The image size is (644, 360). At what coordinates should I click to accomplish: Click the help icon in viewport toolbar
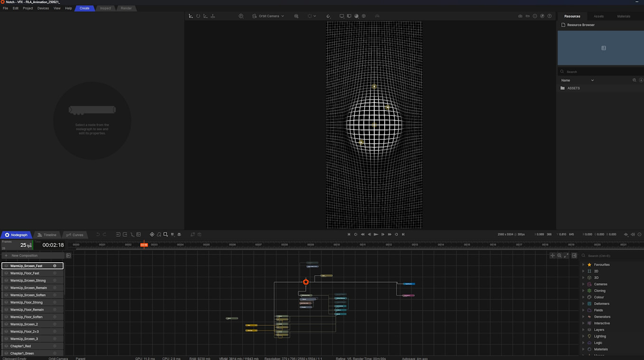tap(549, 16)
